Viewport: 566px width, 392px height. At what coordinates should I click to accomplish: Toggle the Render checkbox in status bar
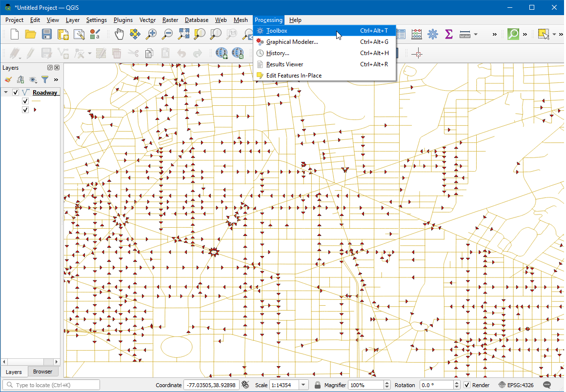[x=467, y=385]
